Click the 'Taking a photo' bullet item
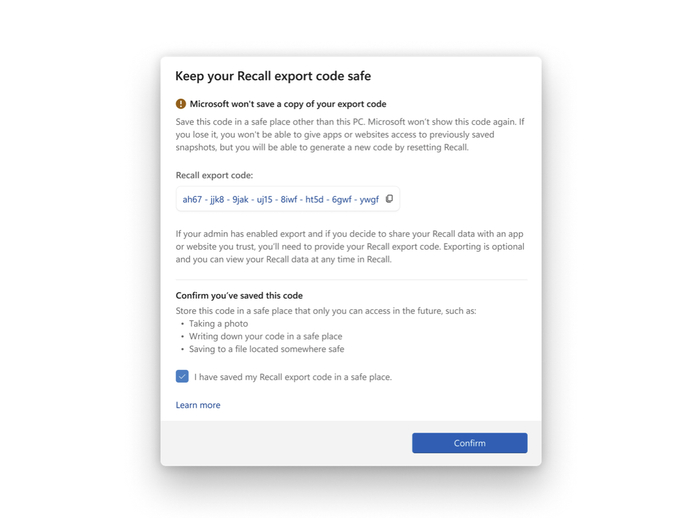Viewport: 700px width, 518px height. click(217, 324)
